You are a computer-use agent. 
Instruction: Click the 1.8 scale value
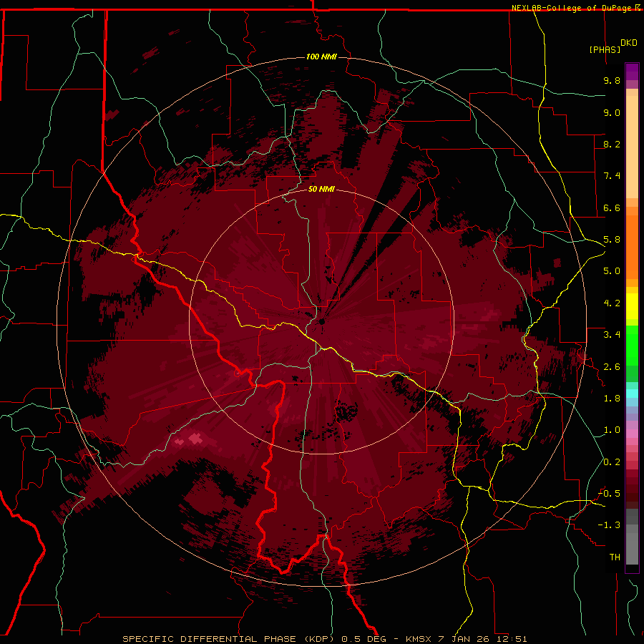(x=612, y=399)
